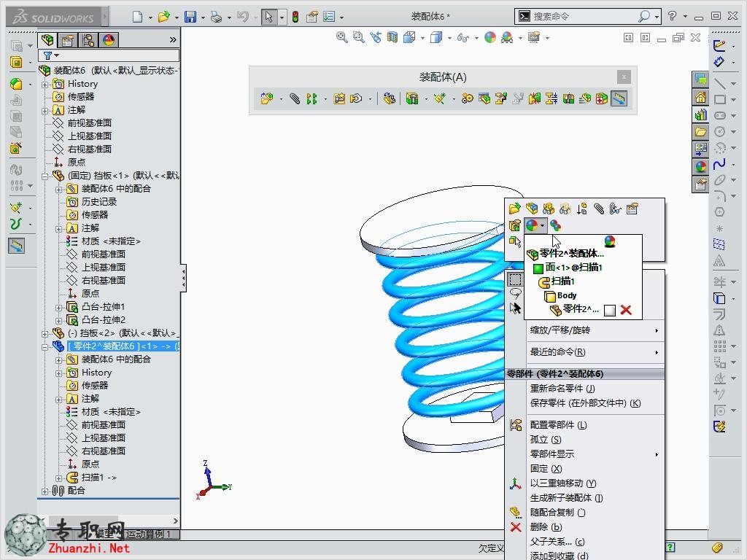Click the Interference Detection icon

point(535,98)
